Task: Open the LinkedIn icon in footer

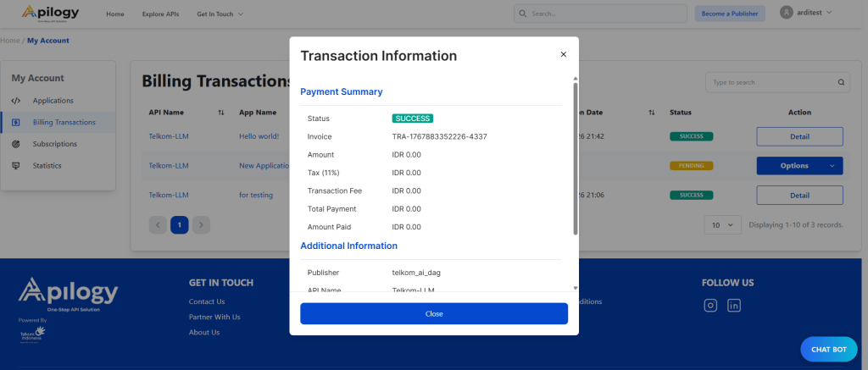Action: pyautogui.click(x=734, y=306)
